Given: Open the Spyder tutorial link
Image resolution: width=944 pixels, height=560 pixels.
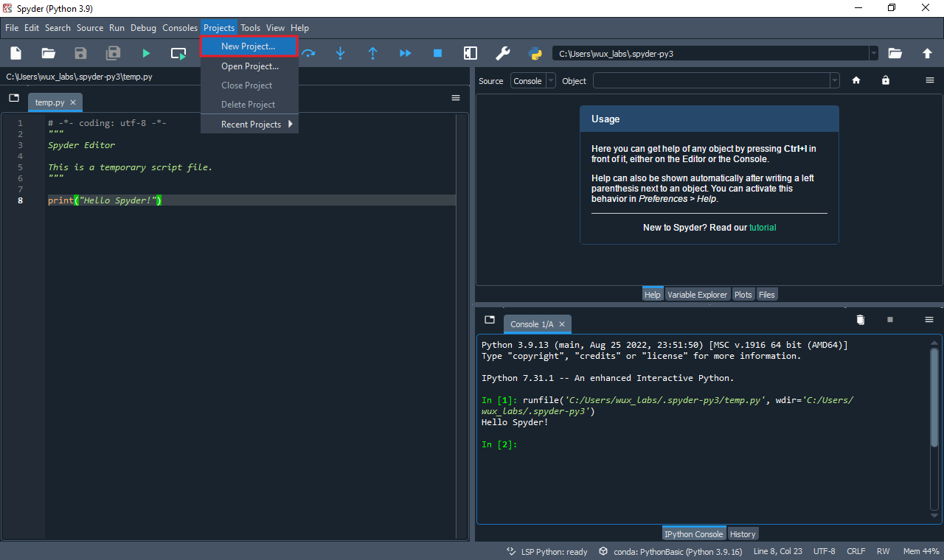Looking at the screenshot, I should (x=763, y=228).
